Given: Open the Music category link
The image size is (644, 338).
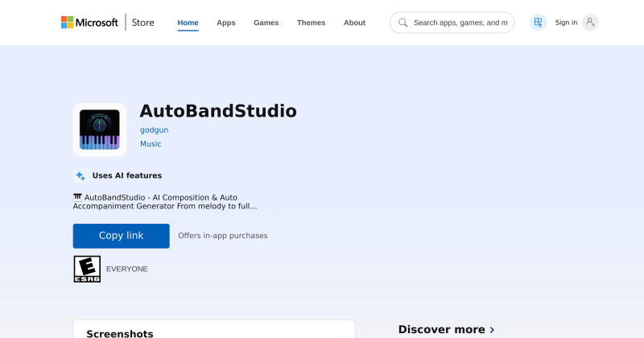Looking at the screenshot, I should click(151, 144).
